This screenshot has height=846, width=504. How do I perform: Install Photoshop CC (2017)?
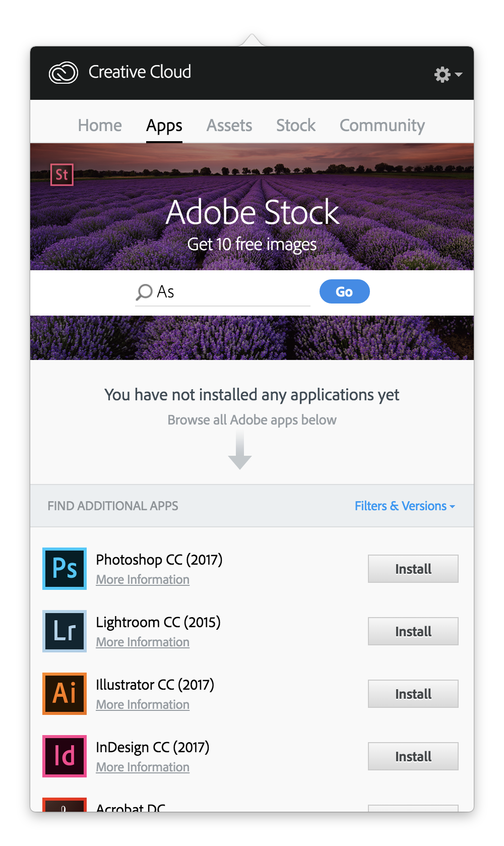coord(413,569)
